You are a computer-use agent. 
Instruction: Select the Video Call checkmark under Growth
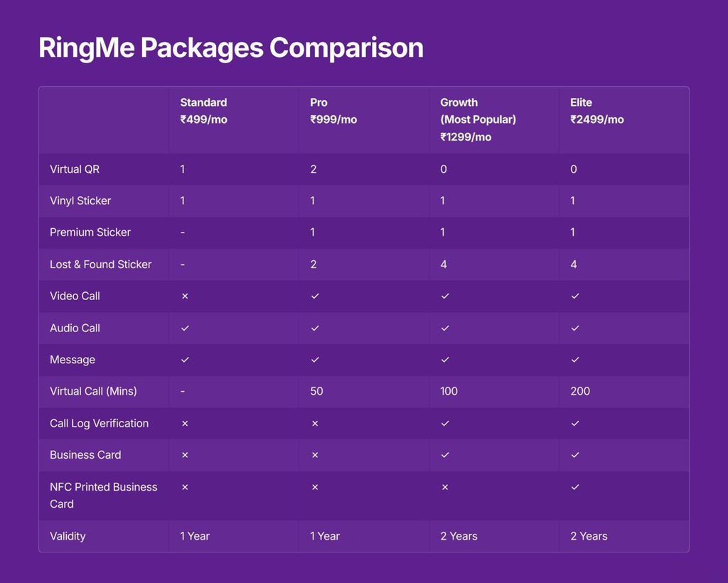tap(445, 296)
